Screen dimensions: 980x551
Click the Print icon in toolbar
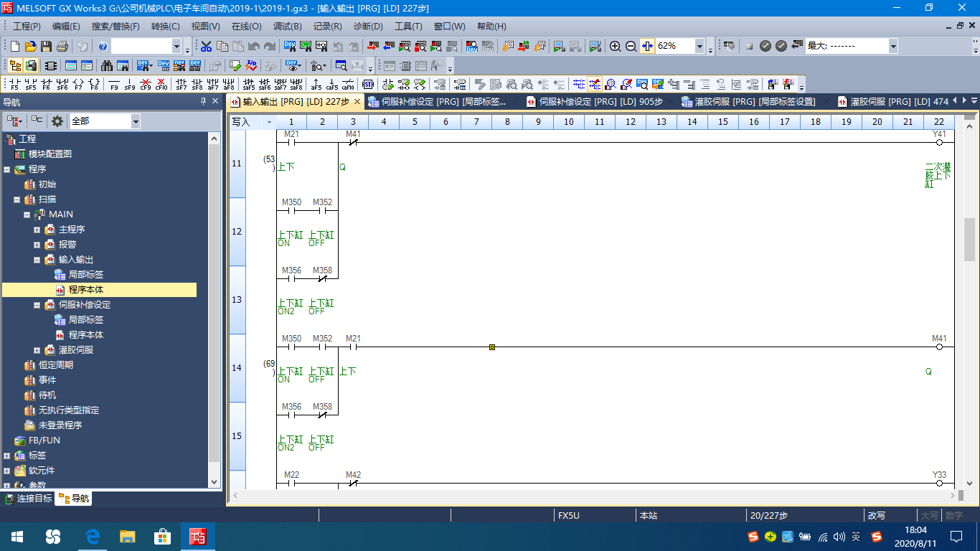62,47
